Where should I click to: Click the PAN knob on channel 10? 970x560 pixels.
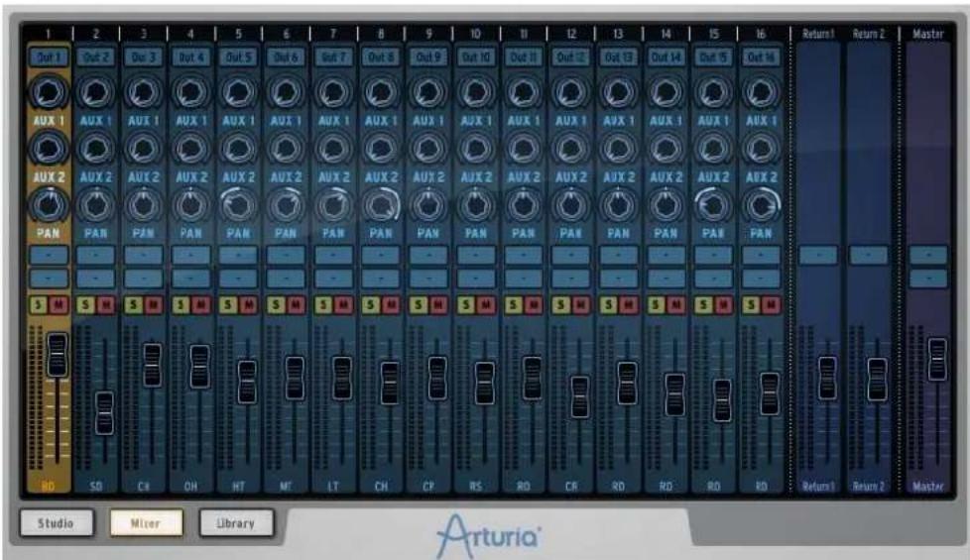(476, 205)
